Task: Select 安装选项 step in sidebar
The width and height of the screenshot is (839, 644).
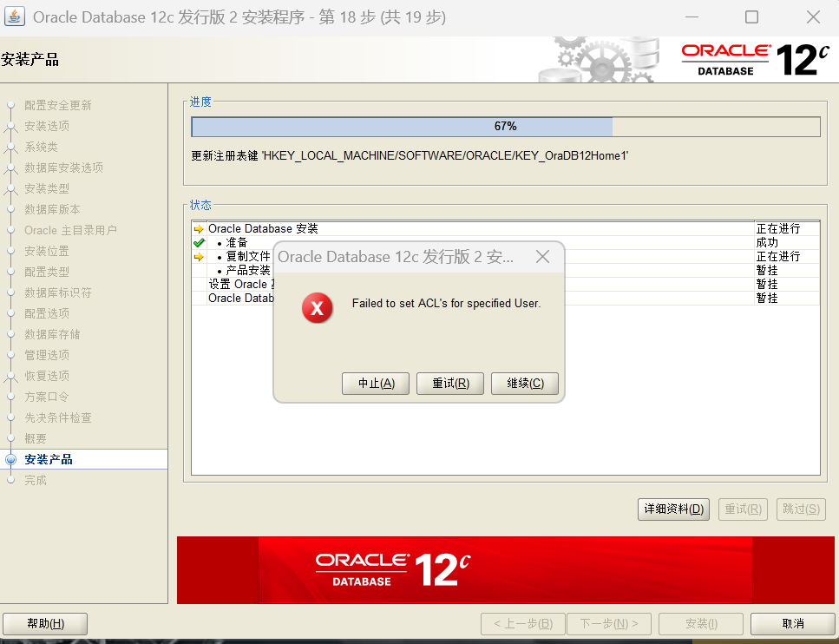Action: click(47, 127)
